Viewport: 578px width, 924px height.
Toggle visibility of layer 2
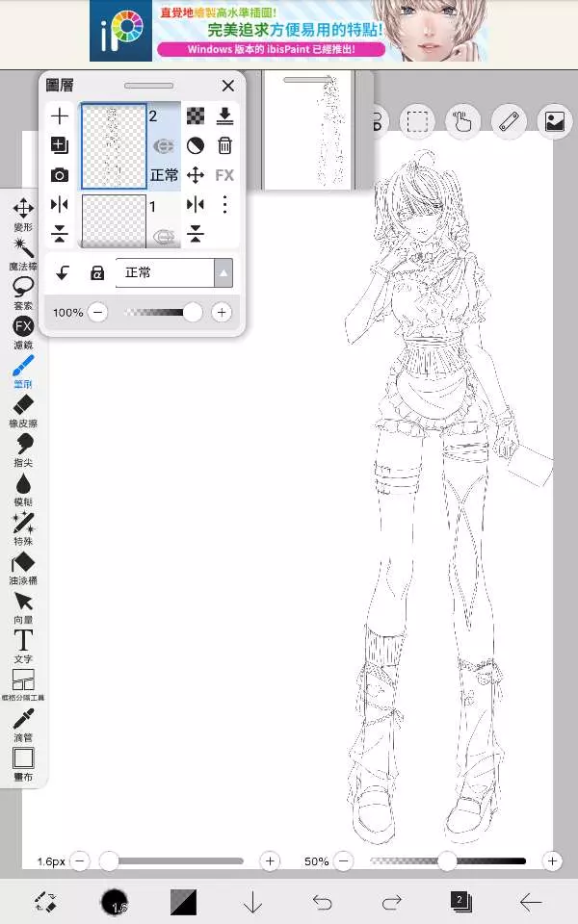[x=164, y=146]
